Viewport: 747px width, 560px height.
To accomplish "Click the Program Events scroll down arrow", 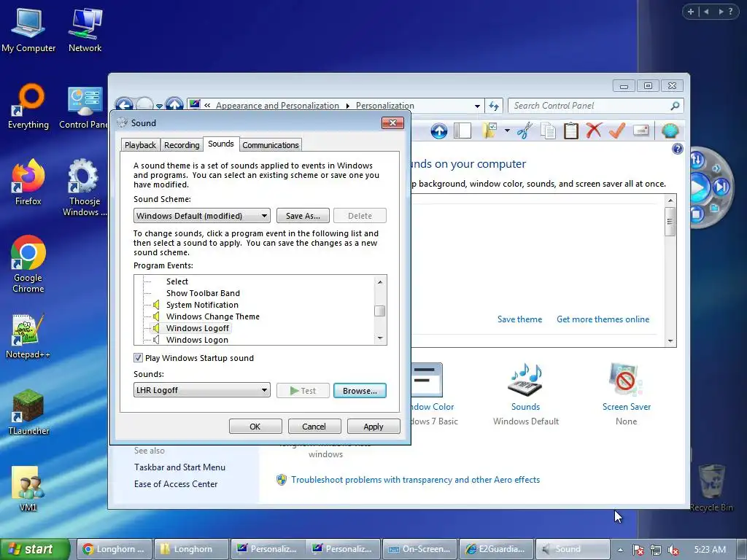I will [379, 338].
